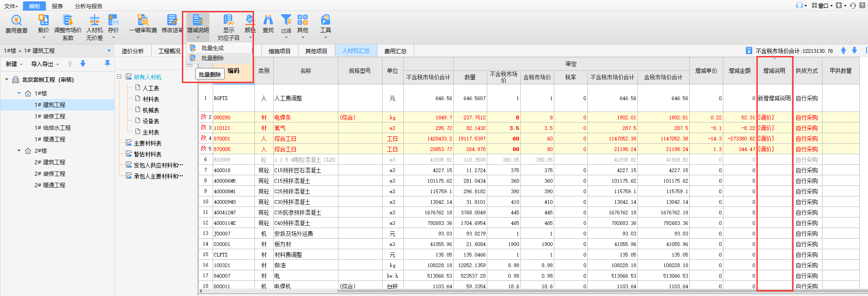Image resolution: width=868 pixels, height=296 pixels.
Task: Click the 增减说明 column header
Action: pos(774,71)
